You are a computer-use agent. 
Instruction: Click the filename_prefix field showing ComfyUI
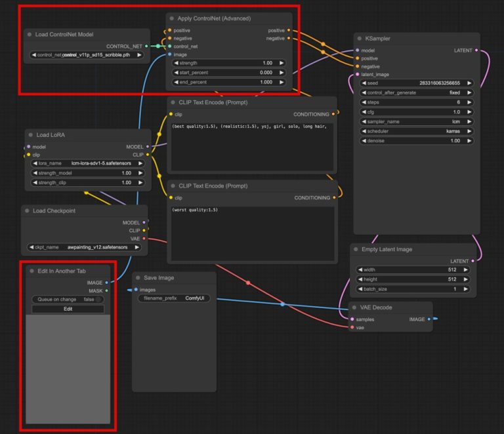click(174, 298)
